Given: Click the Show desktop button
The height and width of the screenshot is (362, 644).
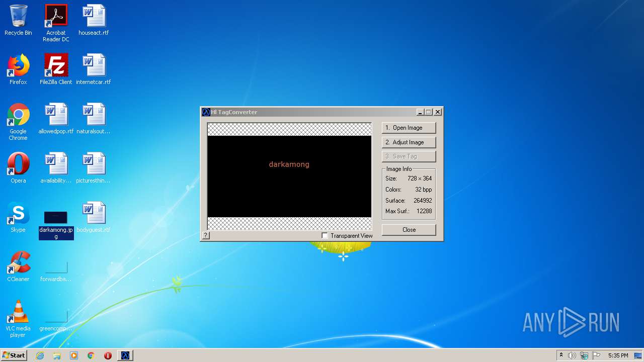Looking at the screenshot, I should pos(638,355).
